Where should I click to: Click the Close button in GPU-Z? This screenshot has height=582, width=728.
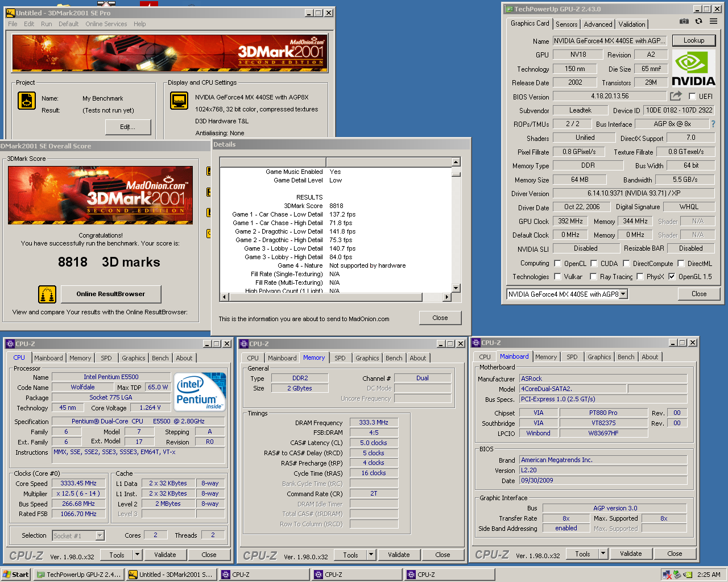click(x=699, y=294)
